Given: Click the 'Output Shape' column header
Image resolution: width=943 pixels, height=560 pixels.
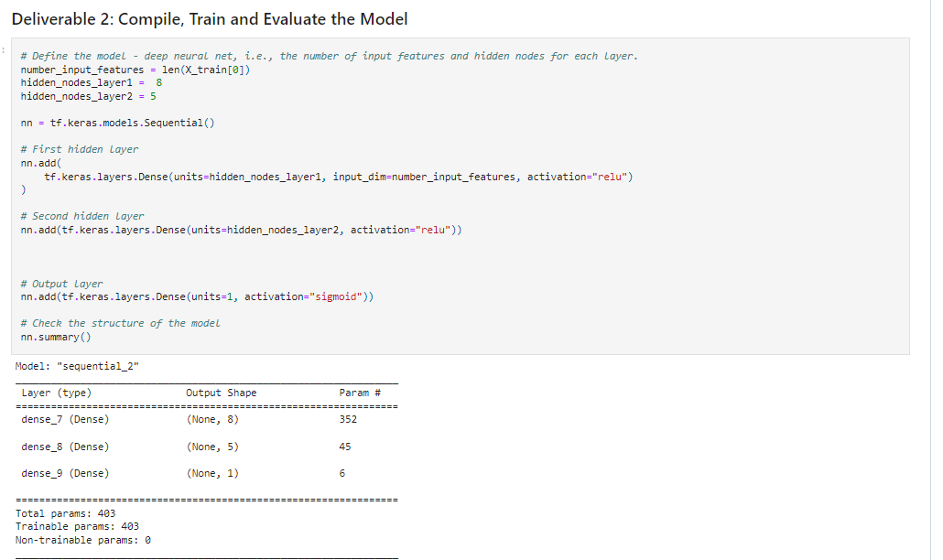Looking at the screenshot, I should pyautogui.click(x=222, y=393).
